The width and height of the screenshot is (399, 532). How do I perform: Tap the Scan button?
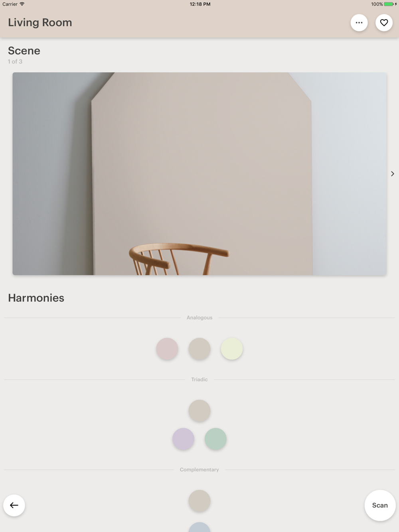(x=380, y=505)
